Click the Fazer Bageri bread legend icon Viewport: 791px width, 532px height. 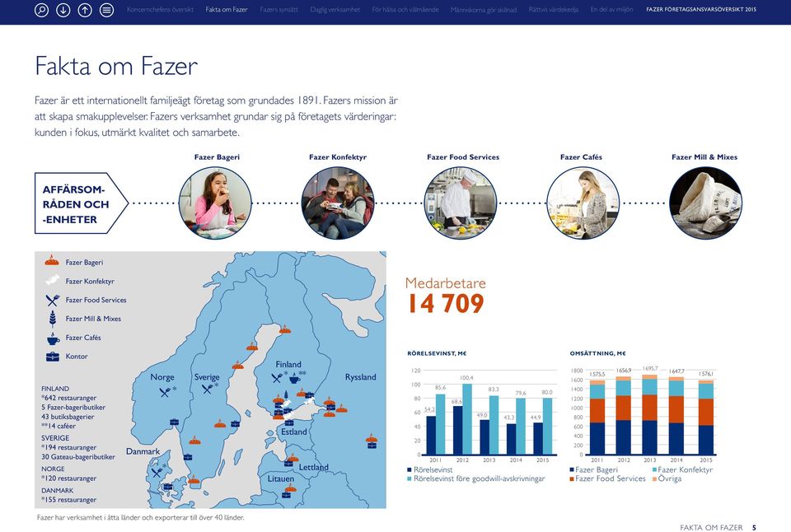coord(52,261)
